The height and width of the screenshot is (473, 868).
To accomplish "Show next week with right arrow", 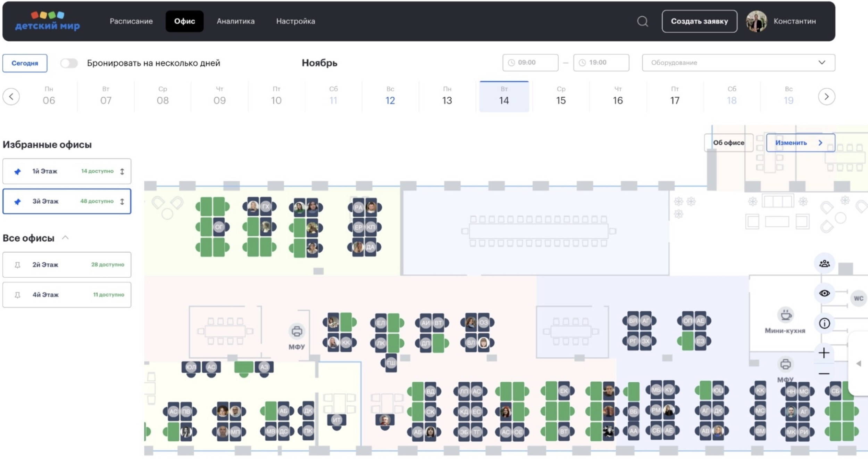I will 826,97.
